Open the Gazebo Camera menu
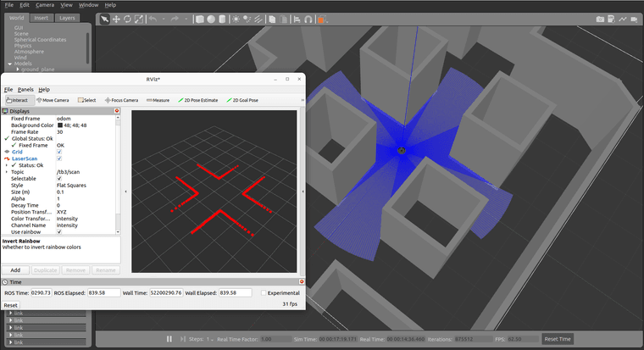The width and height of the screenshot is (644, 350). click(x=45, y=5)
